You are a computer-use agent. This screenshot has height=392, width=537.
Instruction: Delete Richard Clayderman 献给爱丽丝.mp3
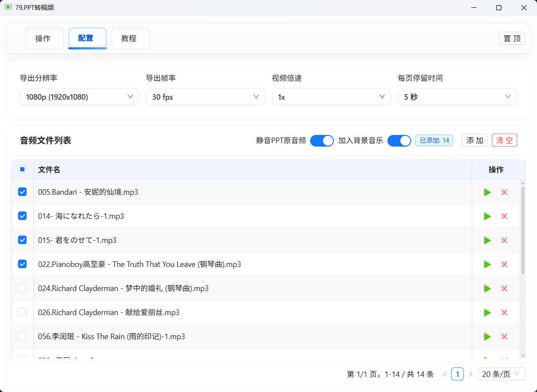(x=504, y=312)
